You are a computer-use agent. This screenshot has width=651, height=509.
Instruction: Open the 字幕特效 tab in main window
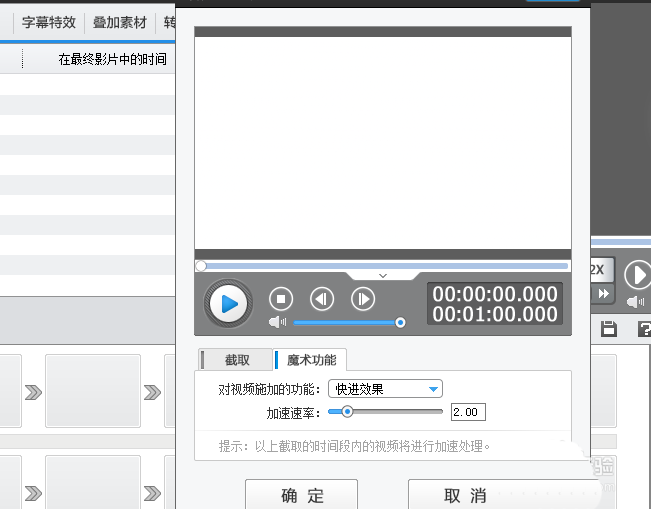point(49,22)
